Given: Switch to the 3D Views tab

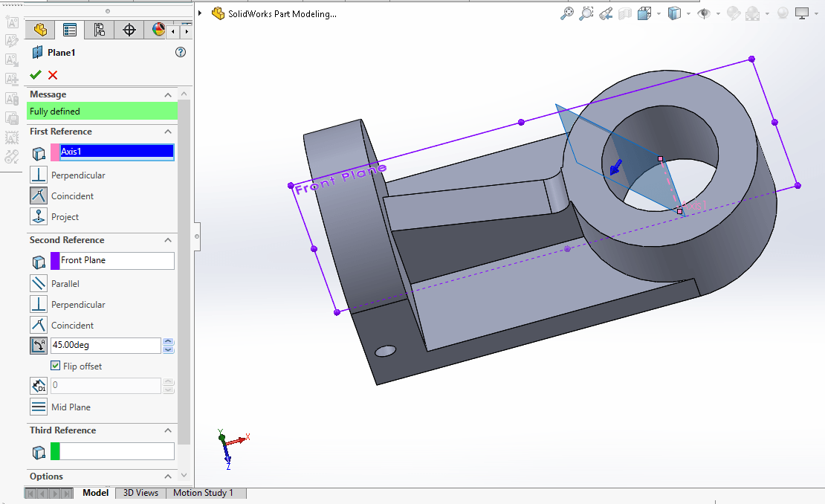Looking at the screenshot, I should [140, 493].
